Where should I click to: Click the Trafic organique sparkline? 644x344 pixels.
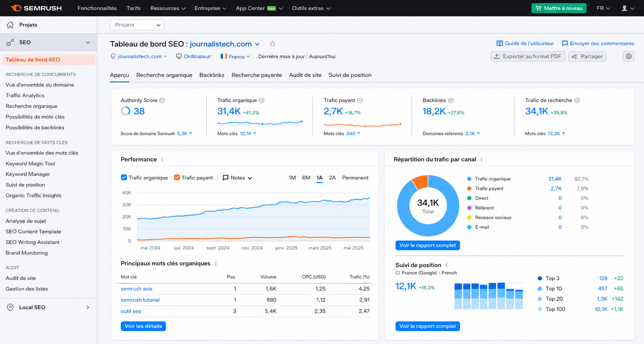(x=260, y=123)
